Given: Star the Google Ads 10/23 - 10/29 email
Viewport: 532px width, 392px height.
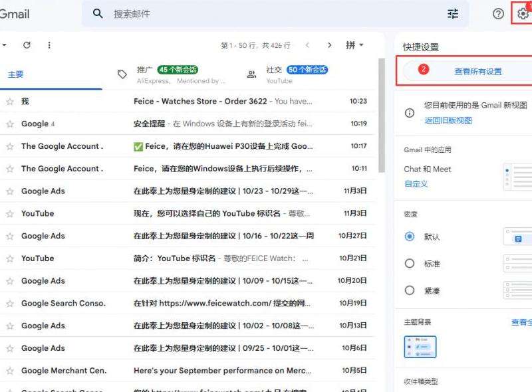Looking at the screenshot, I should pyautogui.click(x=10, y=191).
